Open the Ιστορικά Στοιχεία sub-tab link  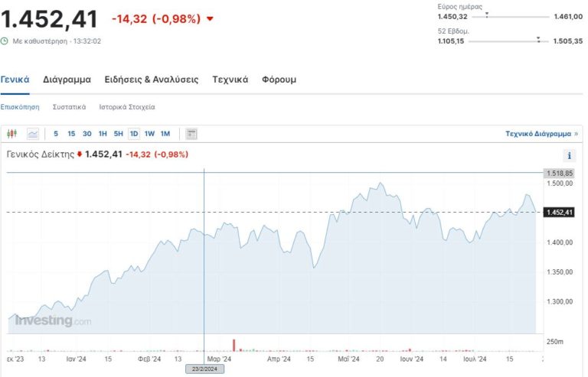tap(127, 107)
